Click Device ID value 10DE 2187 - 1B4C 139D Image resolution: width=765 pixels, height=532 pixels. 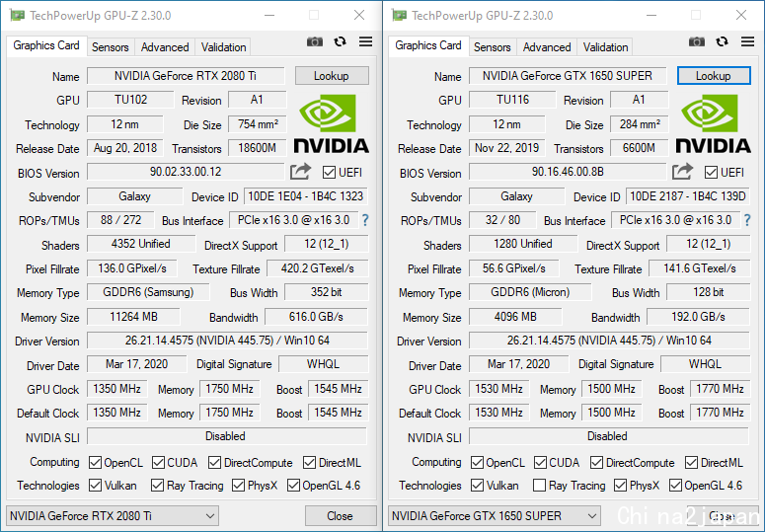tap(688, 196)
